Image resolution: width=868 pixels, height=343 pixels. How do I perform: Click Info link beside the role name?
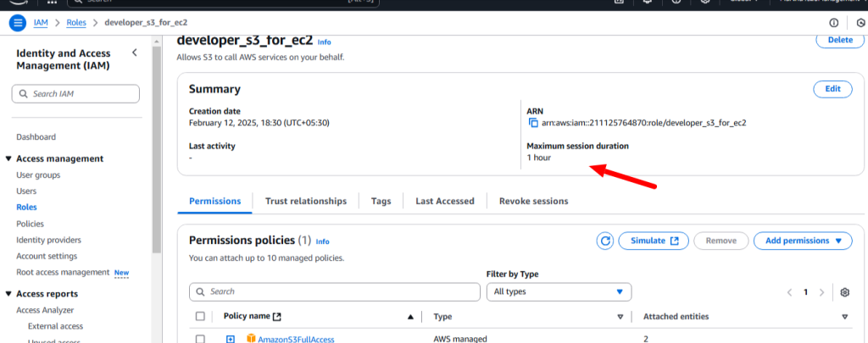(x=325, y=42)
